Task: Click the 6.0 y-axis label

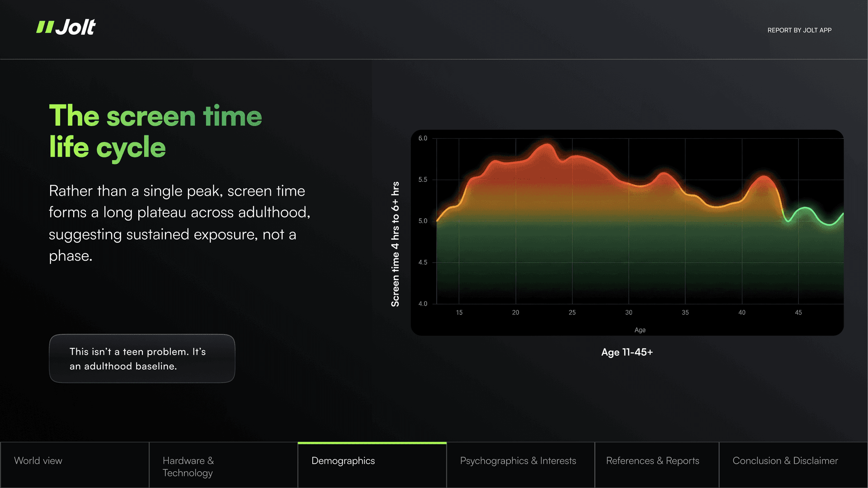Action: (423, 138)
